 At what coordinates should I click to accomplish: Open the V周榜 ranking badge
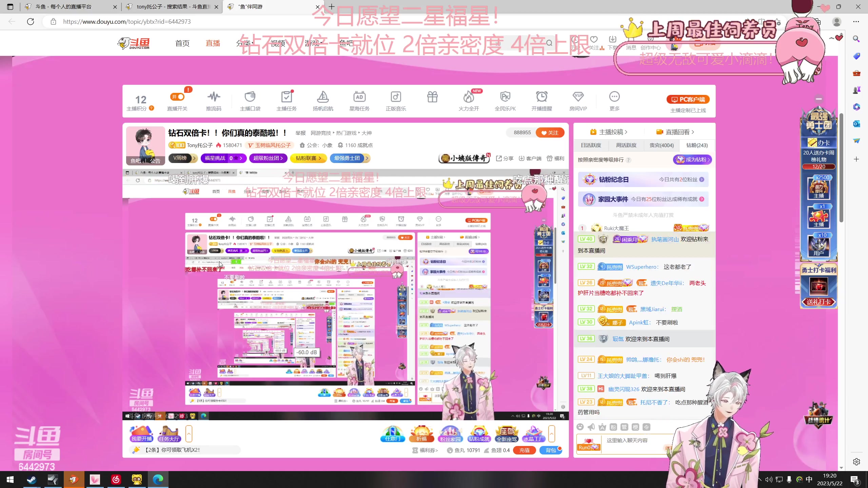(x=183, y=158)
